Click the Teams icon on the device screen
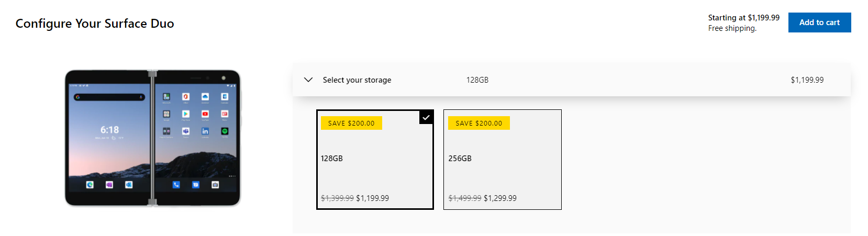 [x=186, y=131]
